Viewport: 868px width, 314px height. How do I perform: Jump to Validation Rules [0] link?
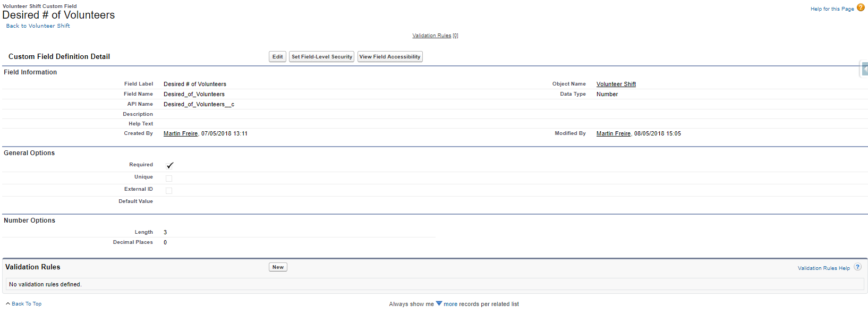click(x=435, y=36)
